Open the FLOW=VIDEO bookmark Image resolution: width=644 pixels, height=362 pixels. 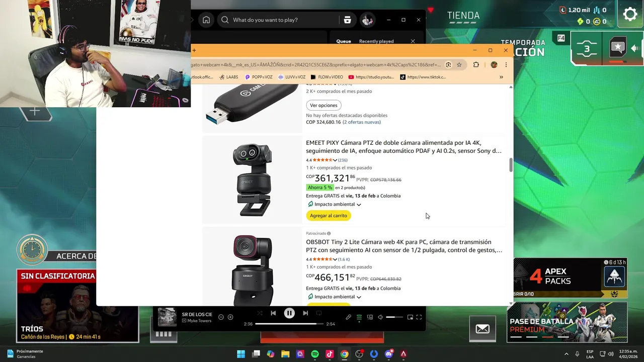point(327,77)
